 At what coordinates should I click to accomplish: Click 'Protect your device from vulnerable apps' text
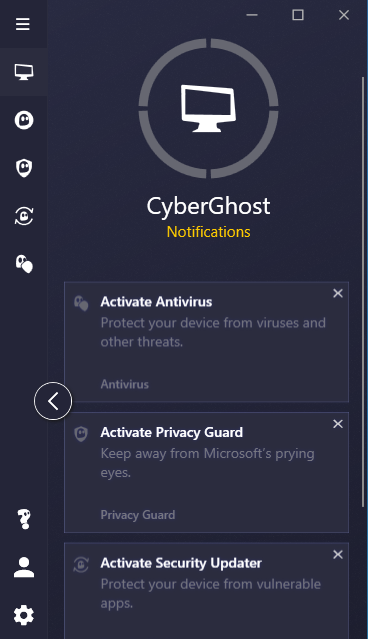click(x=211, y=593)
